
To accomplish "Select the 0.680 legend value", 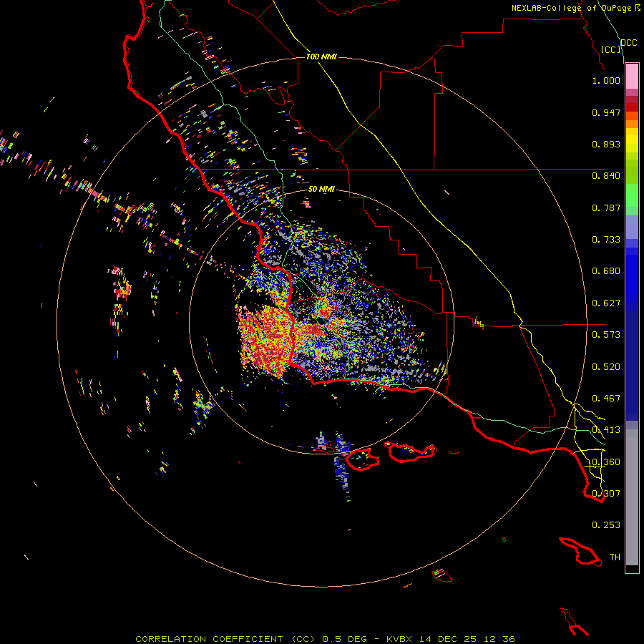I will point(606,271).
